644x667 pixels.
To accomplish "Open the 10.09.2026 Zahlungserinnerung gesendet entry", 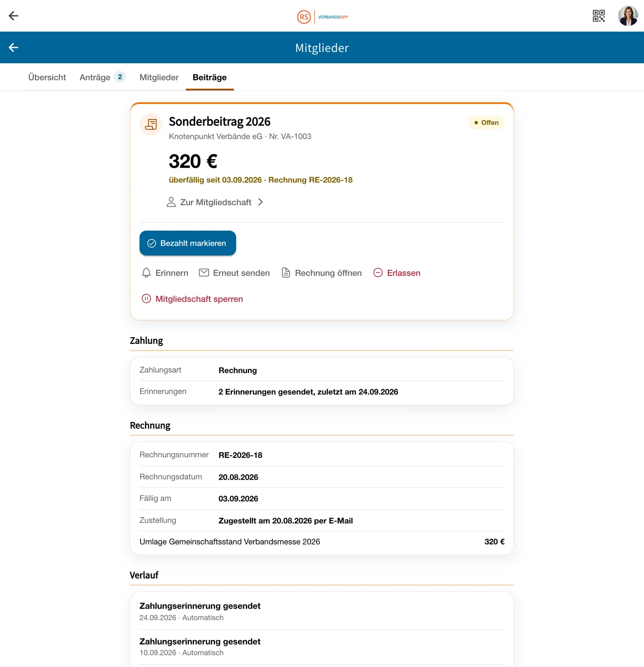I will [x=322, y=647].
